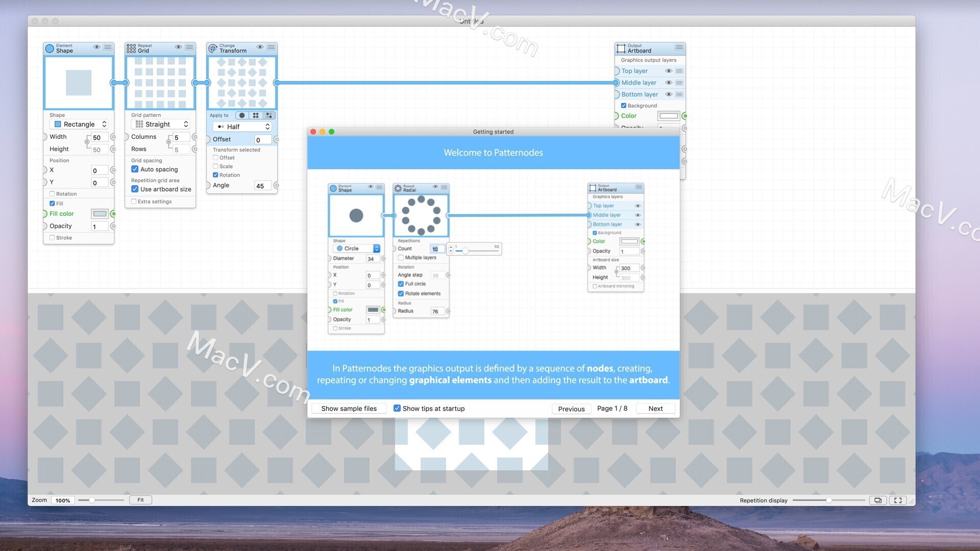Click the Shape node preview thumbnail
Image resolution: width=980 pixels, height=551 pixels.
pos(79,83)
